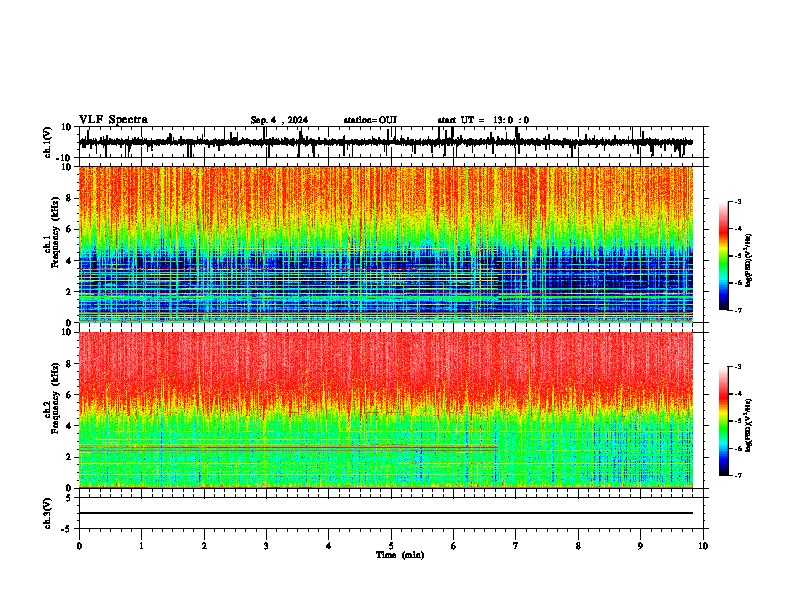The image size is (792, 612).
Task: Click the "ch.1(V)" axis label
Action: pos(48,142)
